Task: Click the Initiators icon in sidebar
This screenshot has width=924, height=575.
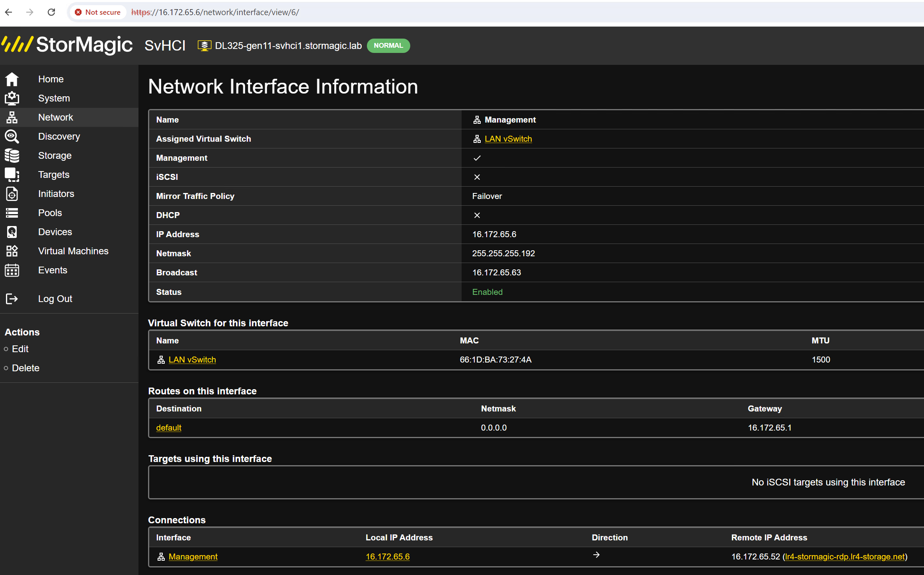Action: click(12, 194)
